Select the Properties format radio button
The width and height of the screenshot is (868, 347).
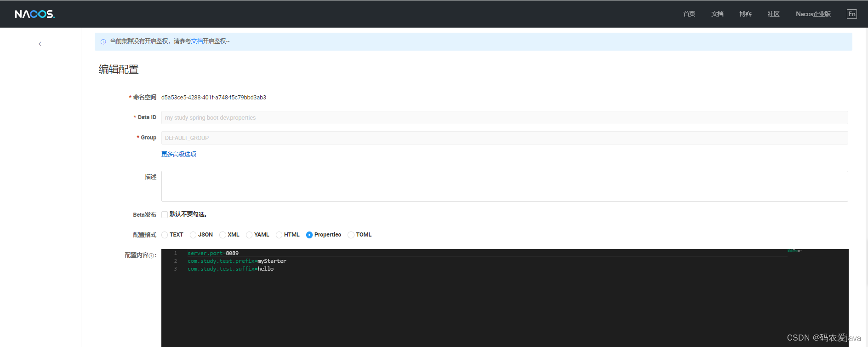click(309, 235)
